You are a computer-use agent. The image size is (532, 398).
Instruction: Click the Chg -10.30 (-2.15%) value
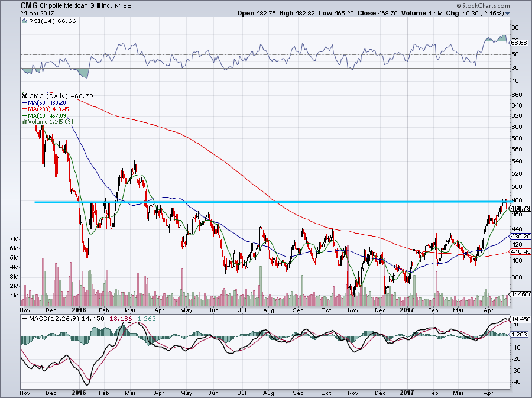tap(475, 13)
